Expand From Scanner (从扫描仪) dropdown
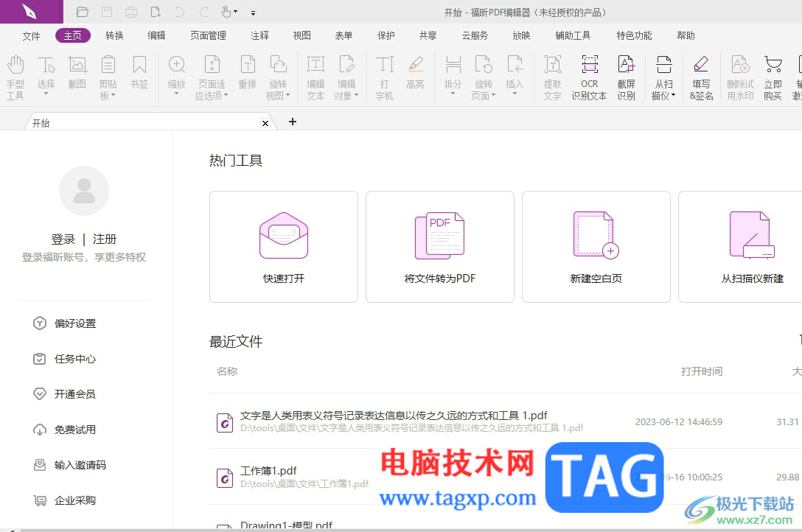802x532 pixels. click(673, 95)
